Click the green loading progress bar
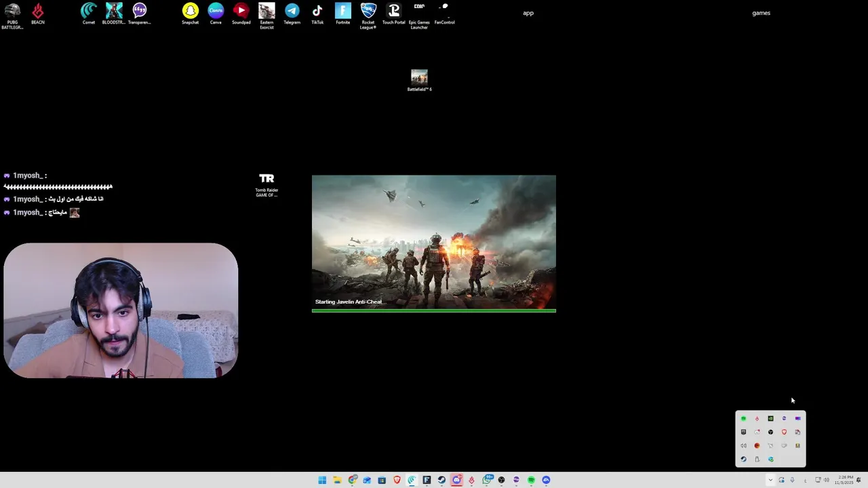Screen dimensions: 868x488 click(434, 311)
